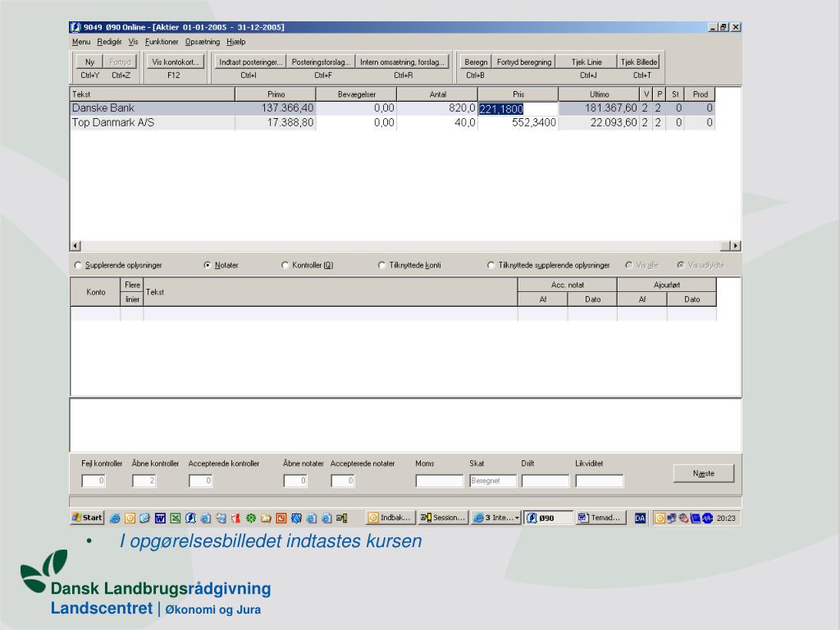Click Posteringsforslag... button
The width and height of the screenshot is (840, 630).
point(321,62)
